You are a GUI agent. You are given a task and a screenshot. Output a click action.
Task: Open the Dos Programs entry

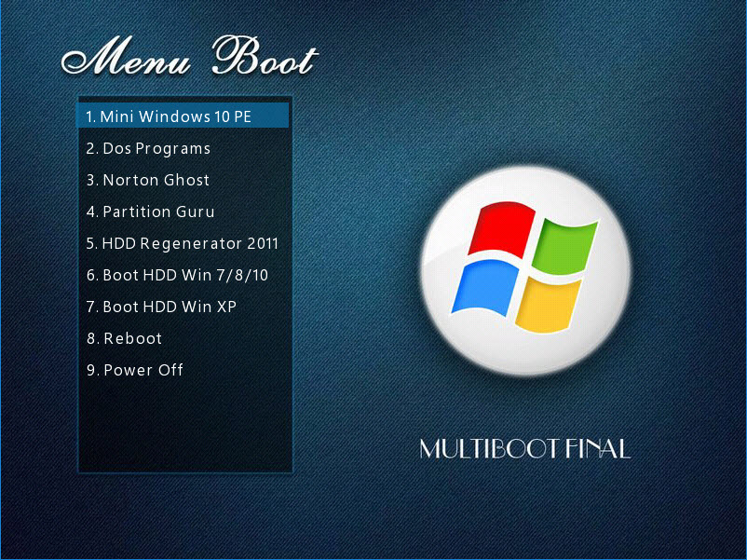click(x=148, y=149)
